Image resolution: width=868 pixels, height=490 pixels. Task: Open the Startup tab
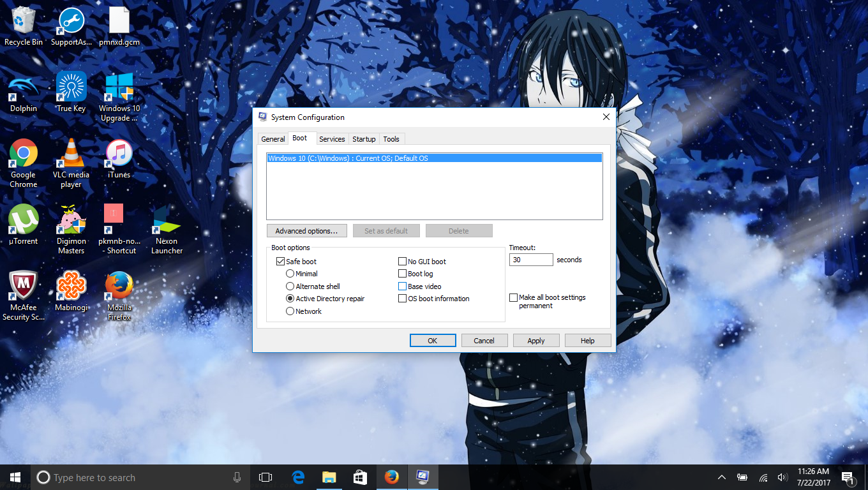click(x=364, y=138)
